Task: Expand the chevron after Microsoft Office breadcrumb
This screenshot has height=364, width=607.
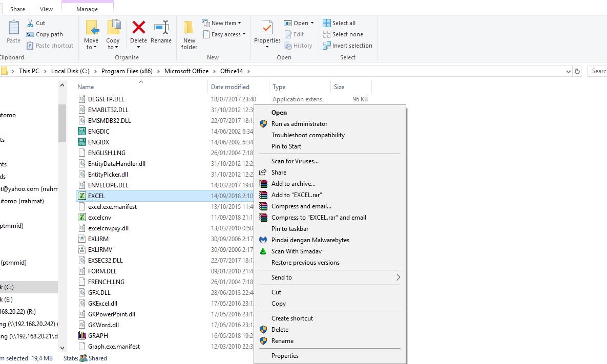Action: (x=214, y=71)
